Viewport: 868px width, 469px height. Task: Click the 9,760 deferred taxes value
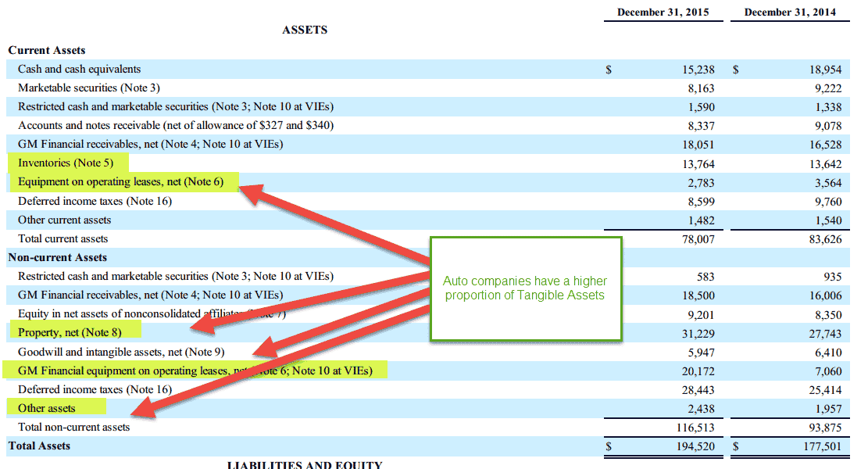pyautogui.click(x=828, y=202)
